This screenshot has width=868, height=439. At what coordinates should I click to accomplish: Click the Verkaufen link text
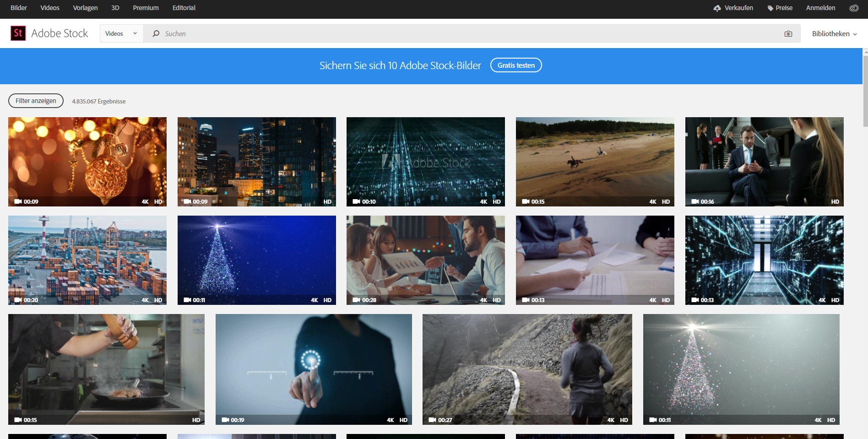click(738, 8)
